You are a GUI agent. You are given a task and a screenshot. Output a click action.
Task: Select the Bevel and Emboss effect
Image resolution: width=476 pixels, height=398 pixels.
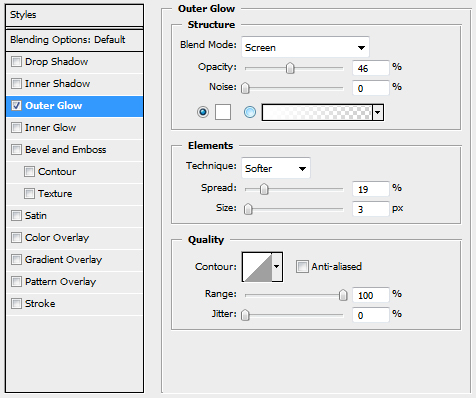click(65, 150)
